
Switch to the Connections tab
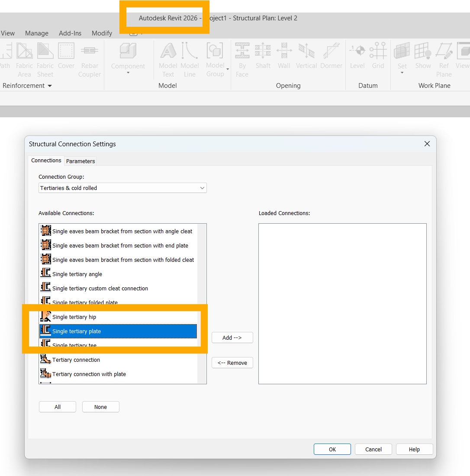(x=46, y=160)
